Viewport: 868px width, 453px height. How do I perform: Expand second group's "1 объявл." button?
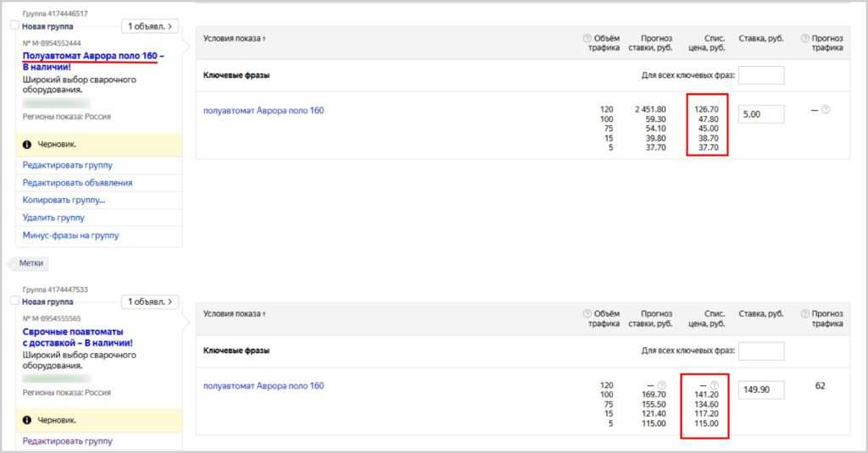coord(150,301)
